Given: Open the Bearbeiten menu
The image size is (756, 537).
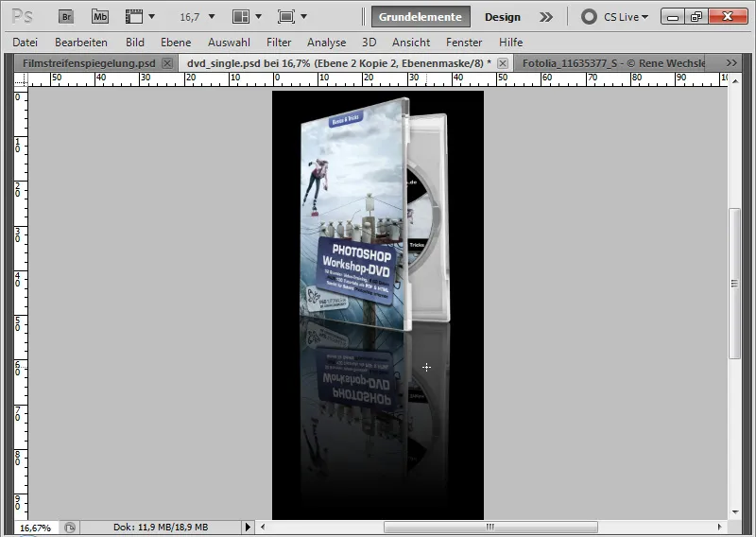Looking at the screenshot, I should point(81,43).
